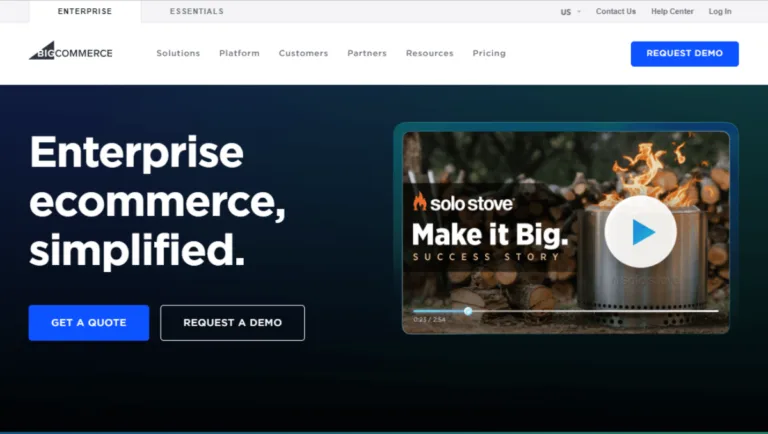This screenshot has height=434, width=768.
Task: Open the Solutions menu
Action: (178, 53)
